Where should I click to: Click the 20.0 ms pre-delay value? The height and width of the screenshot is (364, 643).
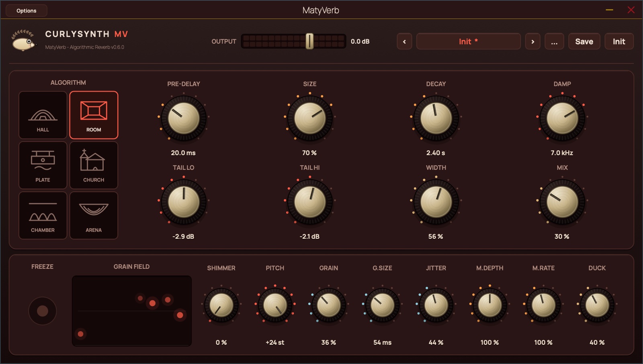point(183,153)
